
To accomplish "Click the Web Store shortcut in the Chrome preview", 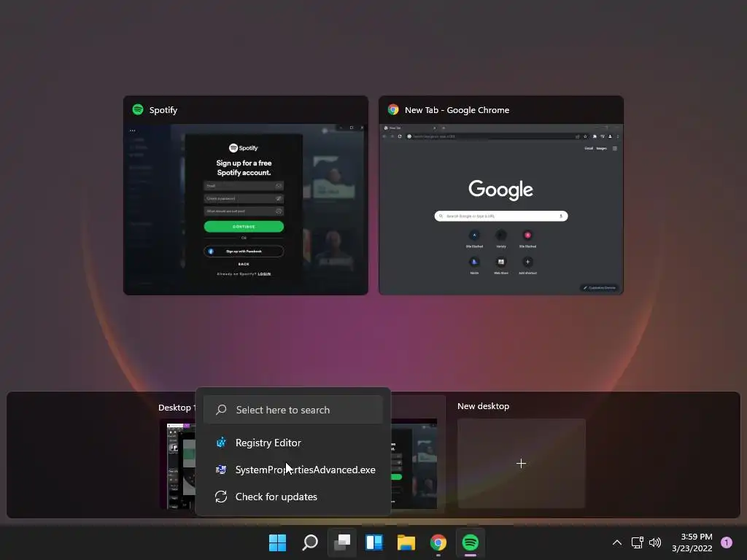I will pos(500,265).
